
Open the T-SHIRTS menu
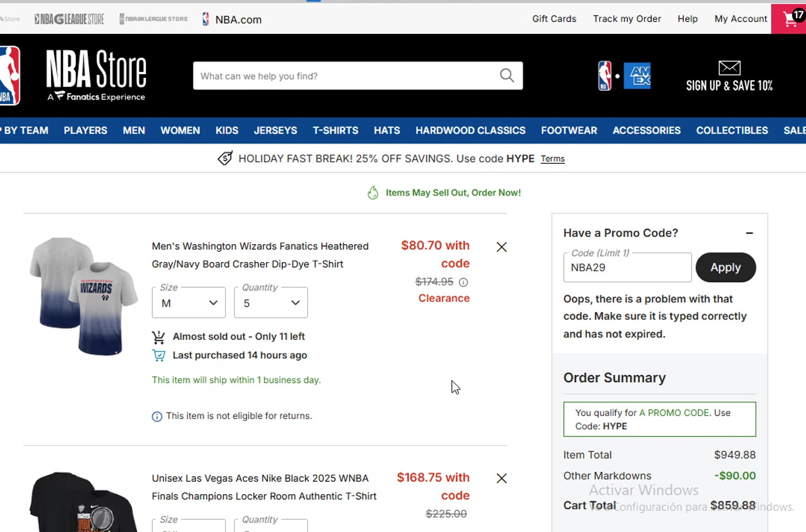[335, 130]
